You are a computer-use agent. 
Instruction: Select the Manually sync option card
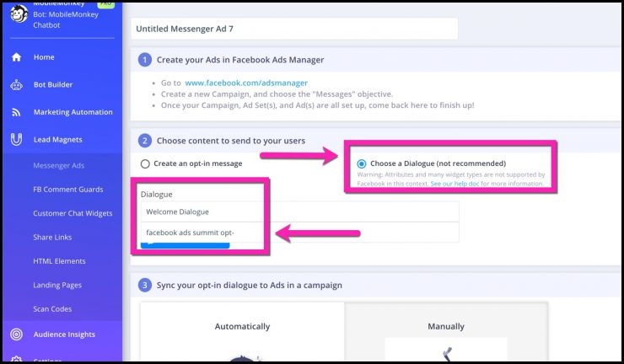pos(446,332)
